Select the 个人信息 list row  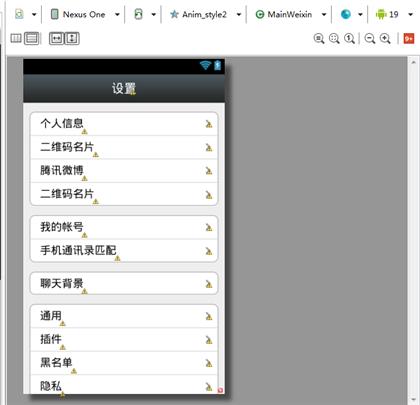coord(124,124)
